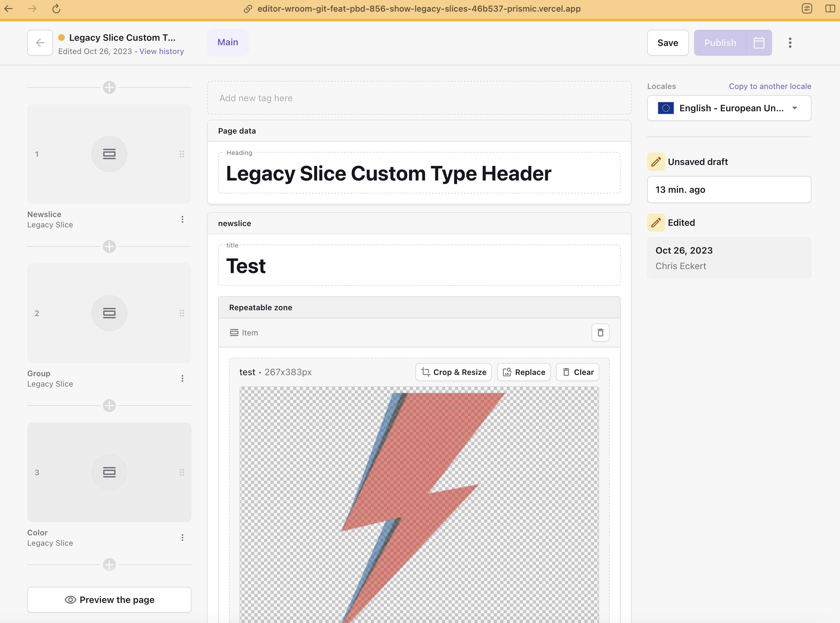
Task: Click the Add new tag here field
Action: pyautogui.click(x=419, y=98)
